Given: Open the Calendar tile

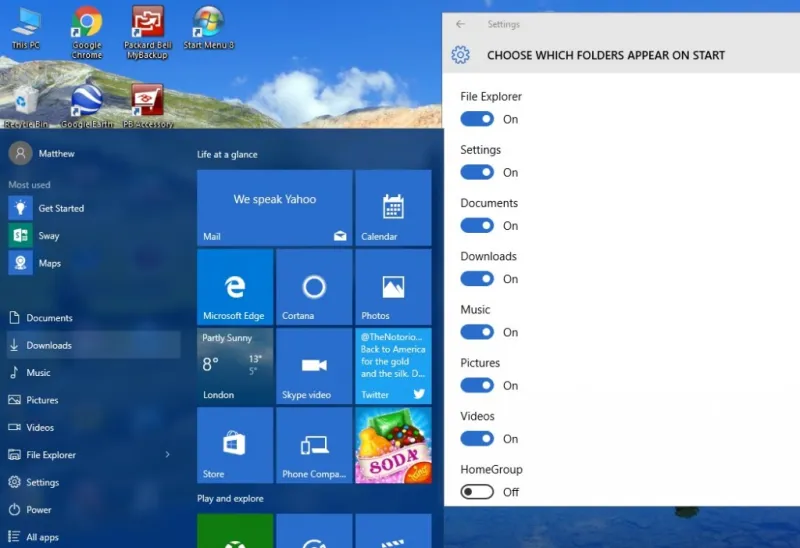Looking at the screenshot, I should coord(393,208).
